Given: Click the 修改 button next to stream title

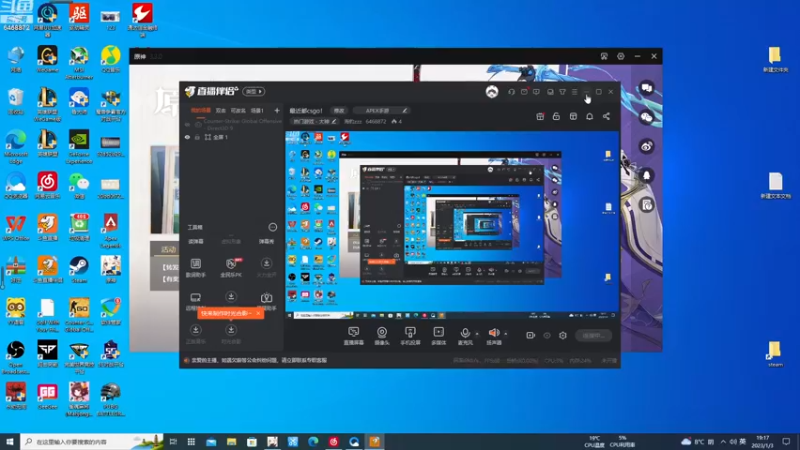Looking at the screenshot, I should pos(339,111).
